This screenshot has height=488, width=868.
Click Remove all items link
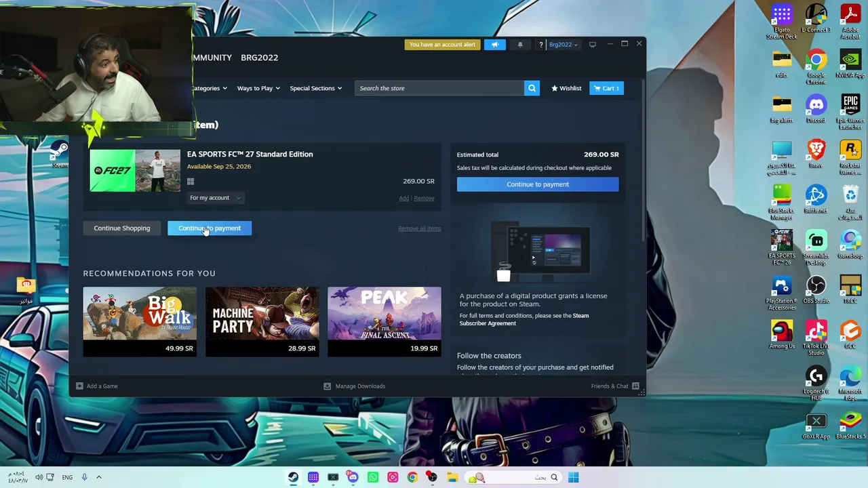[419, 228]
